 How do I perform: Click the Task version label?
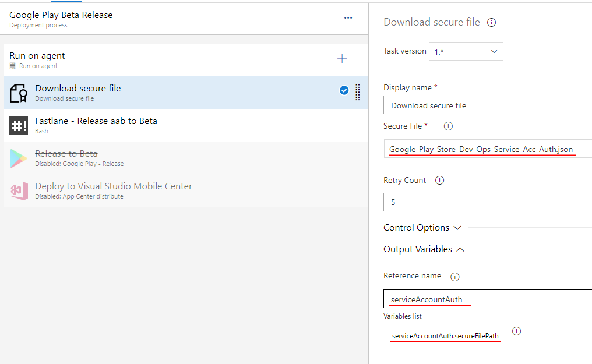[x=405, y=51]
